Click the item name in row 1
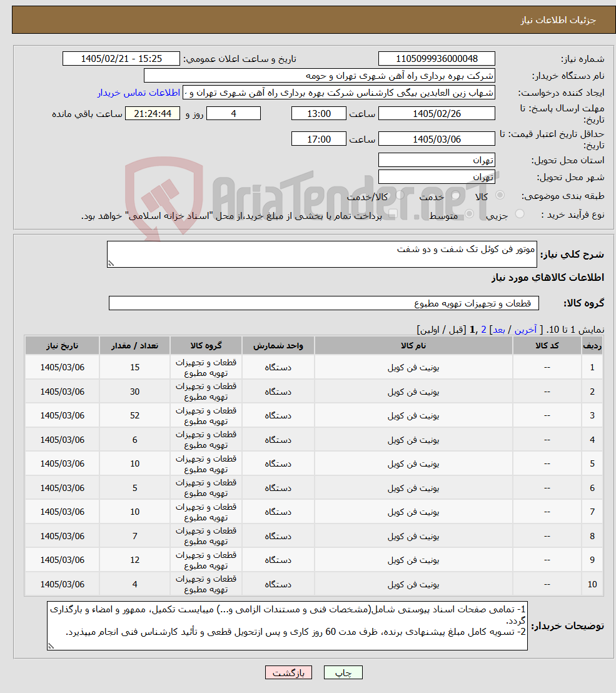 click(x=413, y=367)
